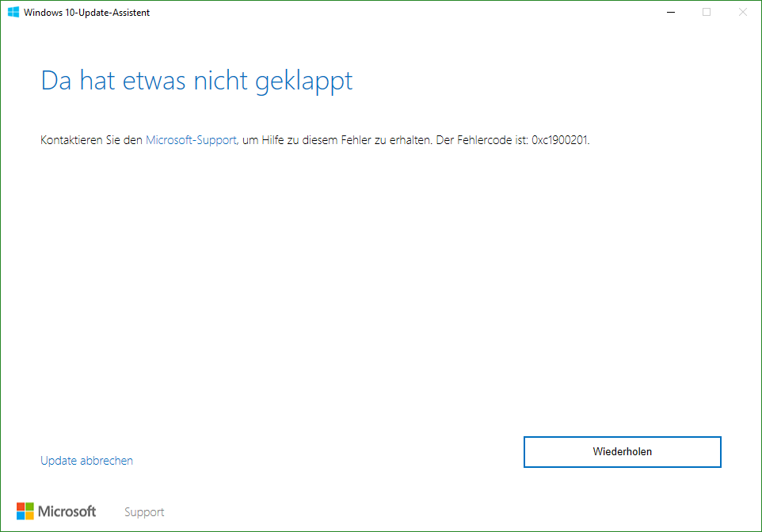Click the title text Windows 10-Update-Assistent
The image size is (762, 532).
click(x=86, y=13)
